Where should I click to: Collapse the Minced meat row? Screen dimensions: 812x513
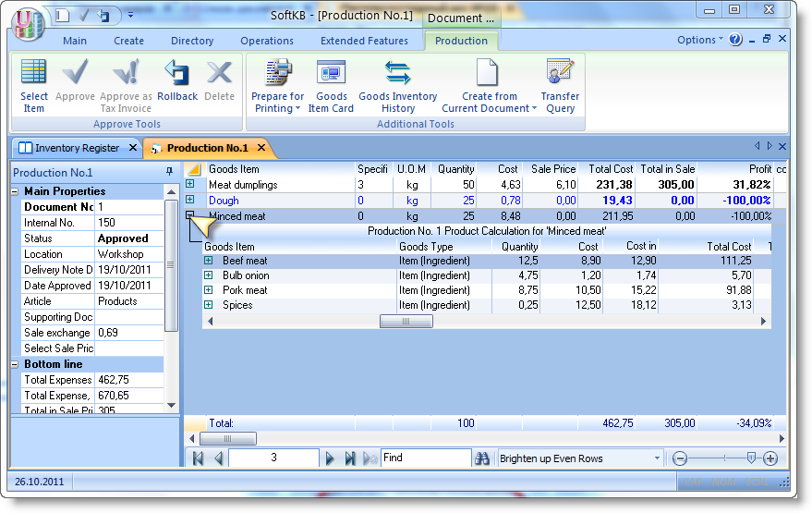click(190, 215)
